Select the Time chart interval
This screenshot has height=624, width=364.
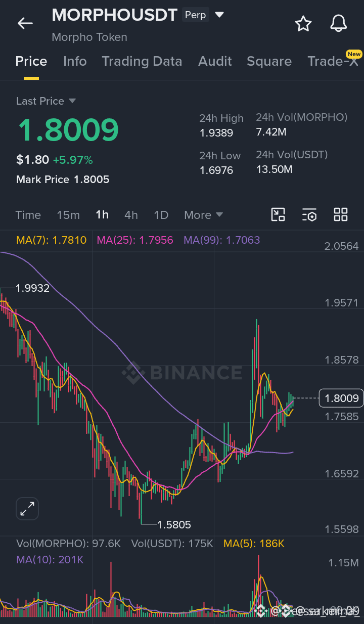click(28, 215)
